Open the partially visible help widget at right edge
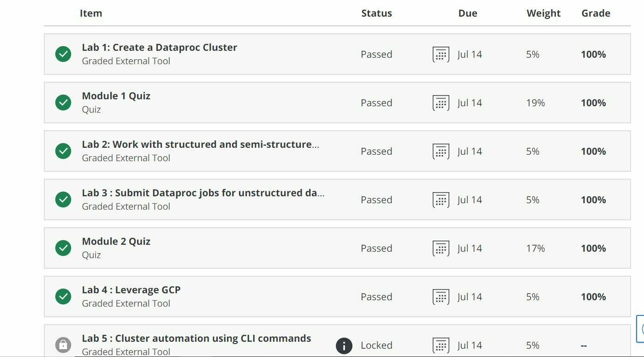Screen dimensions: 644x357 pos(640,329)
